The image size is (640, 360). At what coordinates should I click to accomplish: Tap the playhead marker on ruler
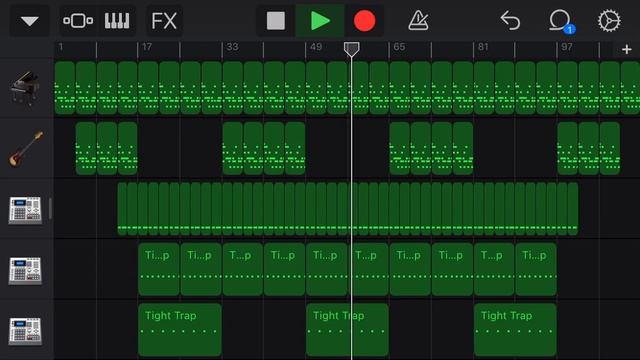tap(351, 49)
